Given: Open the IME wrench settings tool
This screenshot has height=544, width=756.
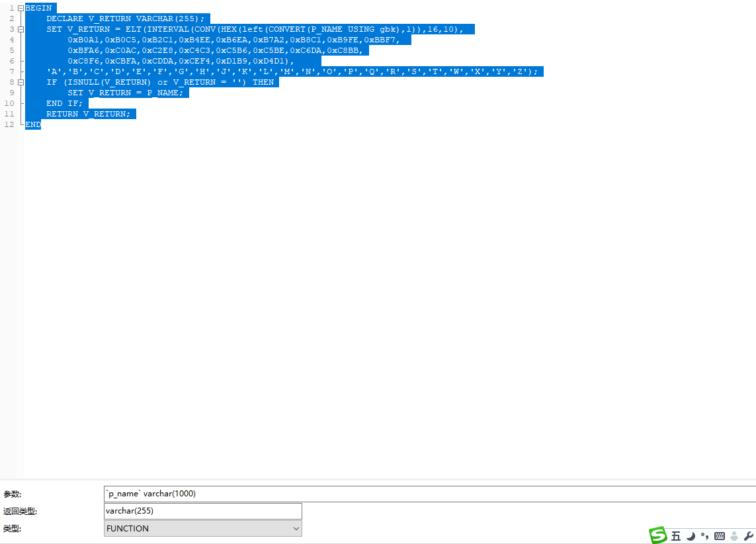Looking at the screenshot, I should (x=749, y=536).
